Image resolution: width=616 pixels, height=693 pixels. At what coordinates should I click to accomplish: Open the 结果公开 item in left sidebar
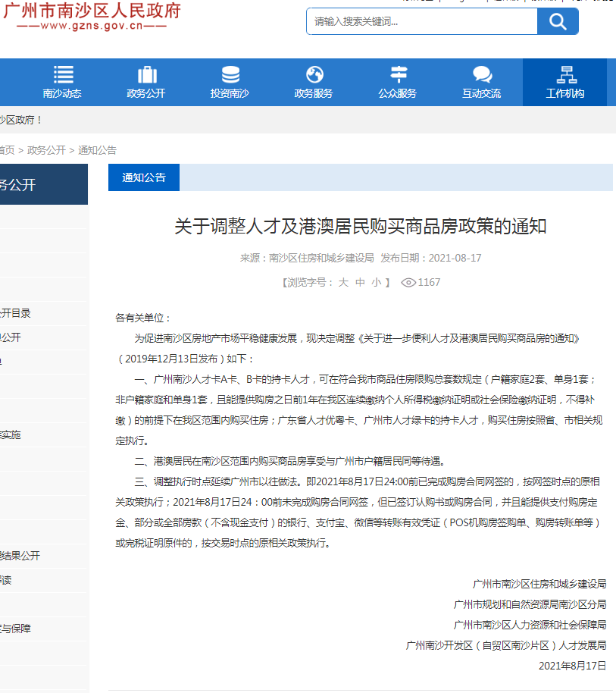(x=21, y=556)
